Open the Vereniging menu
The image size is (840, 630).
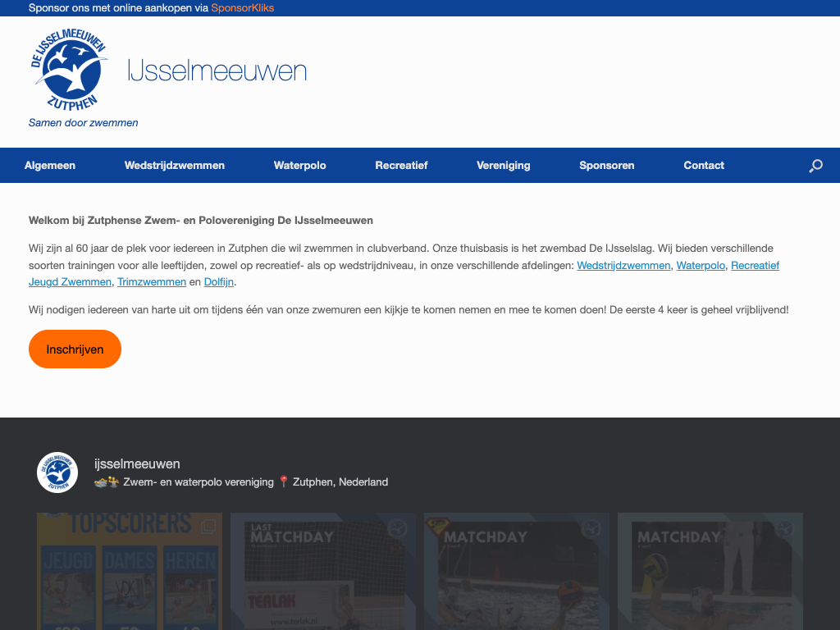tap(503, 166)
